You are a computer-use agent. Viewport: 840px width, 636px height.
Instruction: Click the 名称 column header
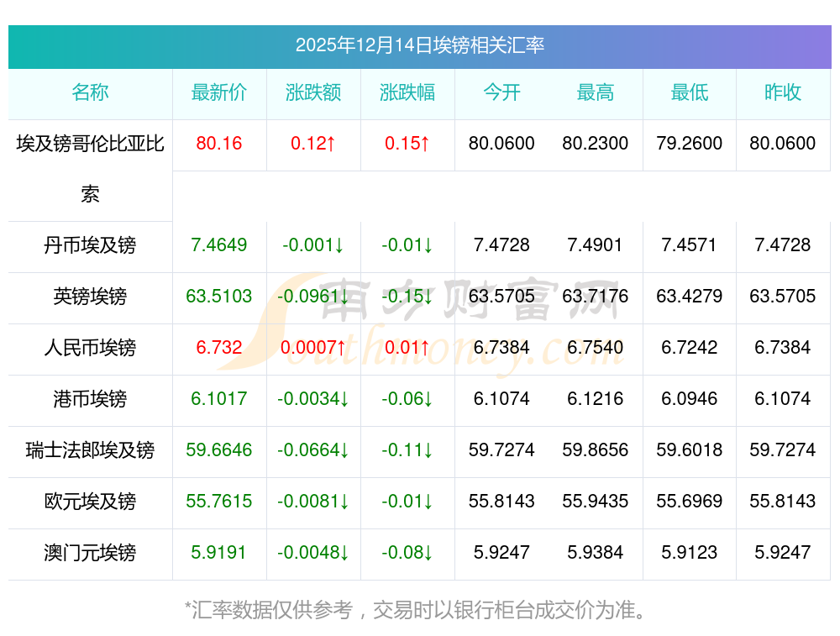[x=90, y=92]
